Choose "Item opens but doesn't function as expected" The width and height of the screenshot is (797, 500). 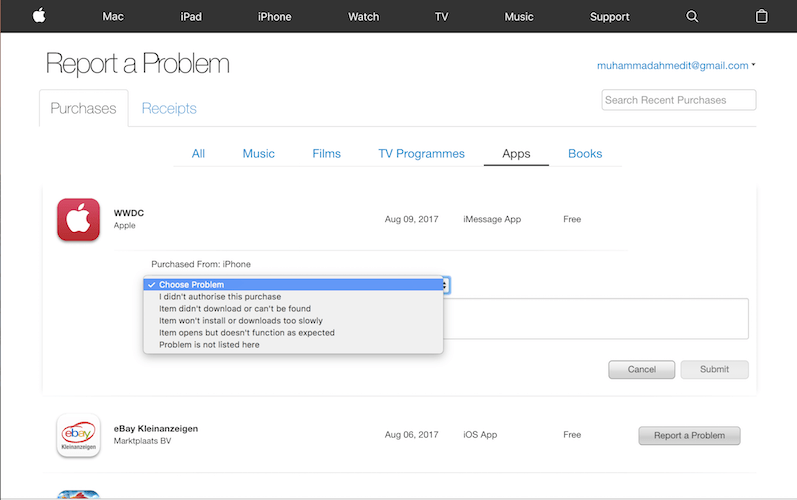click(293, 333)
